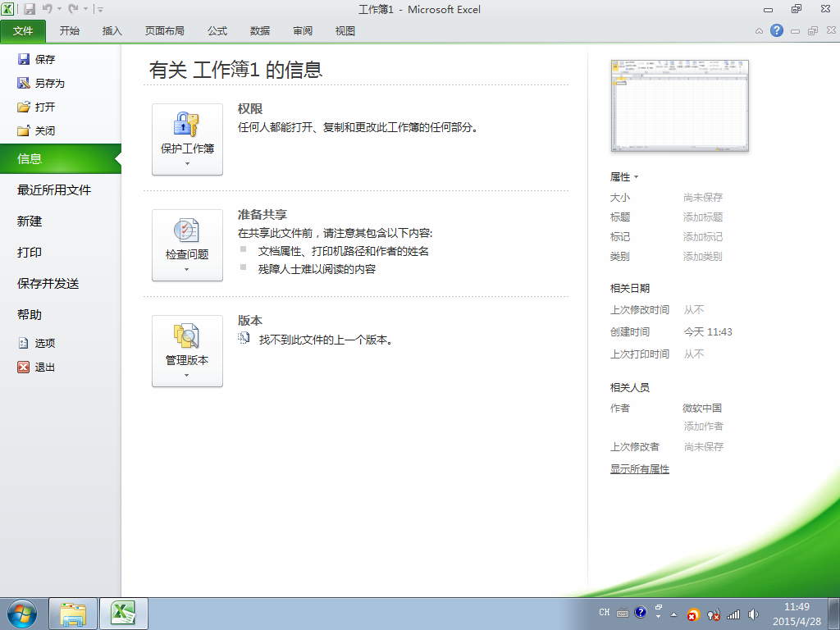Switch to the View (视图) tab
This screenshot has width=840, height=630.
[345, 30]
